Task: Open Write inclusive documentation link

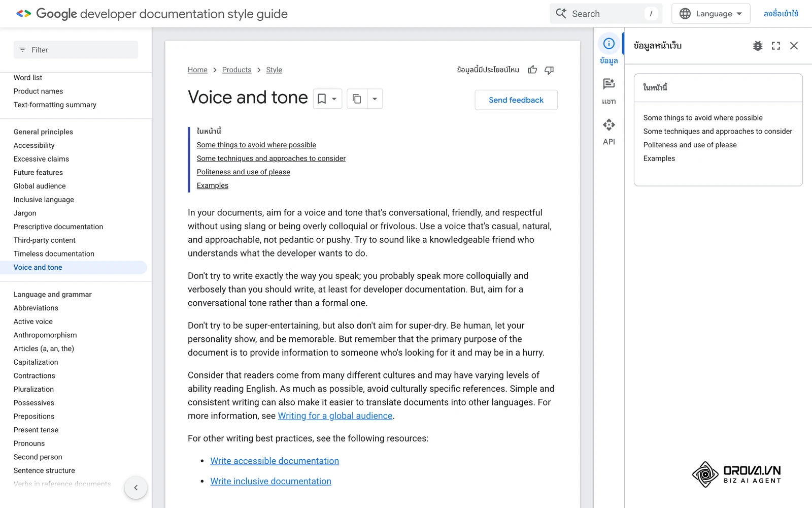Action: 271,481
